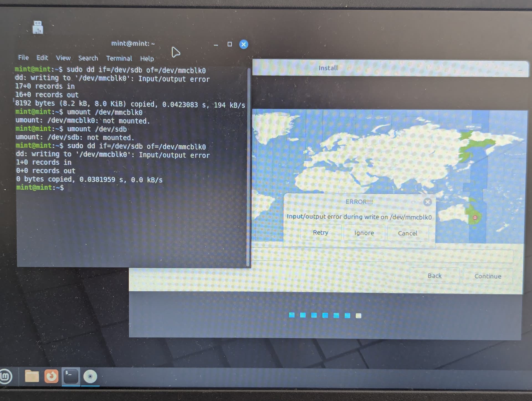The image size is (532, 401).
Task: Click the Continue button in installer
Action: coord(488,276)
